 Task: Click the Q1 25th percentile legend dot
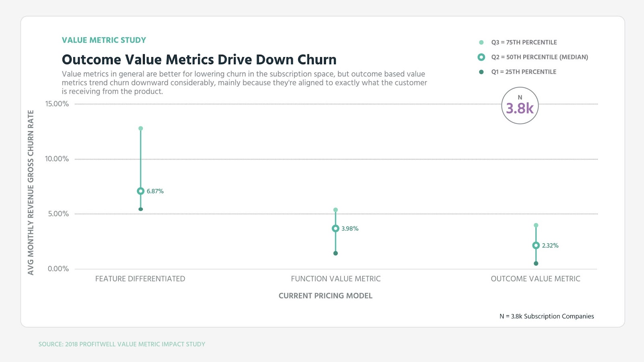(x=481, y=72)
